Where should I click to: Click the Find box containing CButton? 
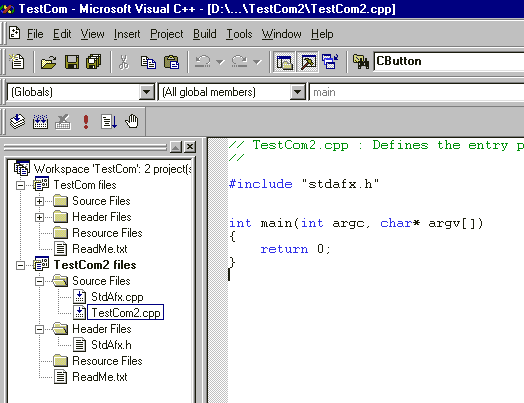[x=448, y=61]
